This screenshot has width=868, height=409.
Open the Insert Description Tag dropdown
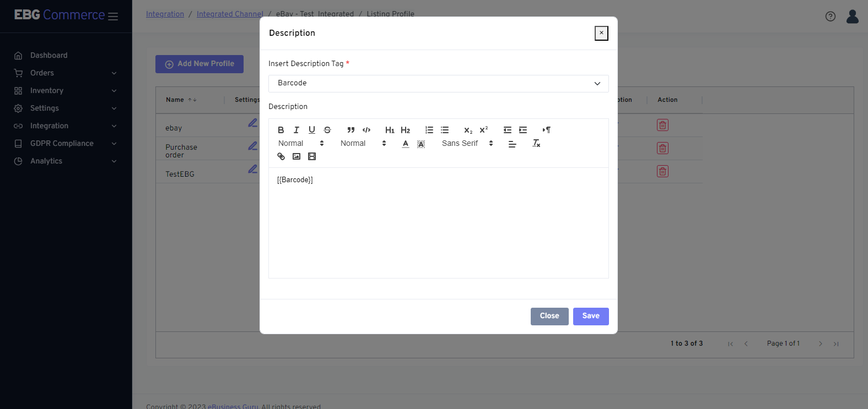coord(438,83)
